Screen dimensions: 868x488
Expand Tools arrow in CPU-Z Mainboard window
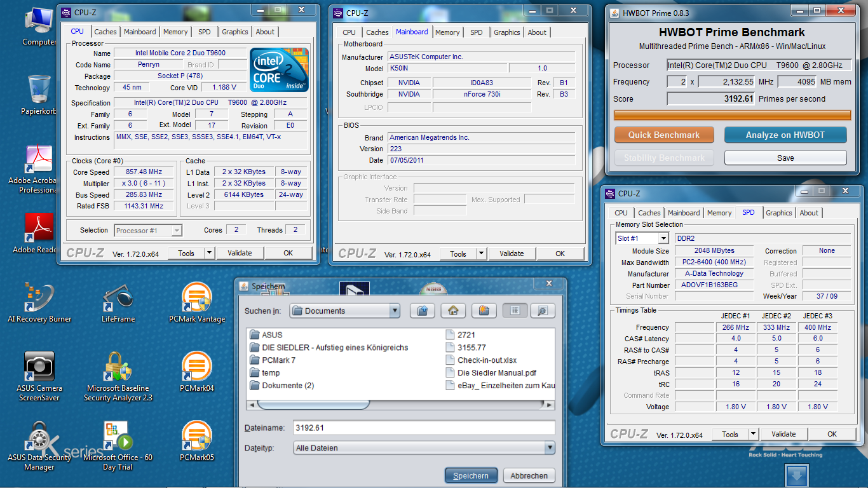tap(481, 254)
